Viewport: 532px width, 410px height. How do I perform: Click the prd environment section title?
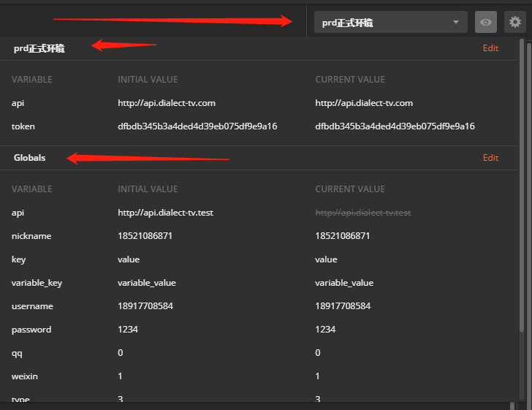pyautogui.click(x=39, y=48)
